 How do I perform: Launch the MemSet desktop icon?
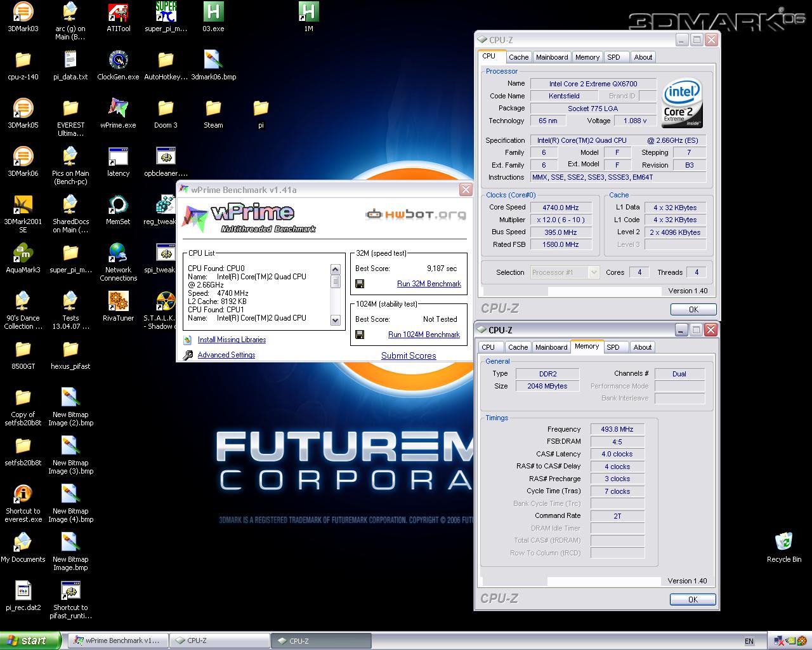pos(118,210)
